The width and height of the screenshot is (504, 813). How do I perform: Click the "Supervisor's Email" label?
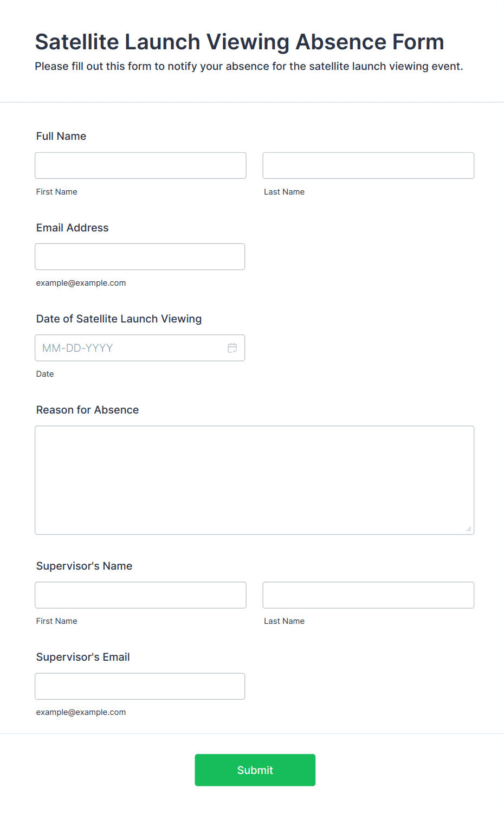tap(83, 657)
